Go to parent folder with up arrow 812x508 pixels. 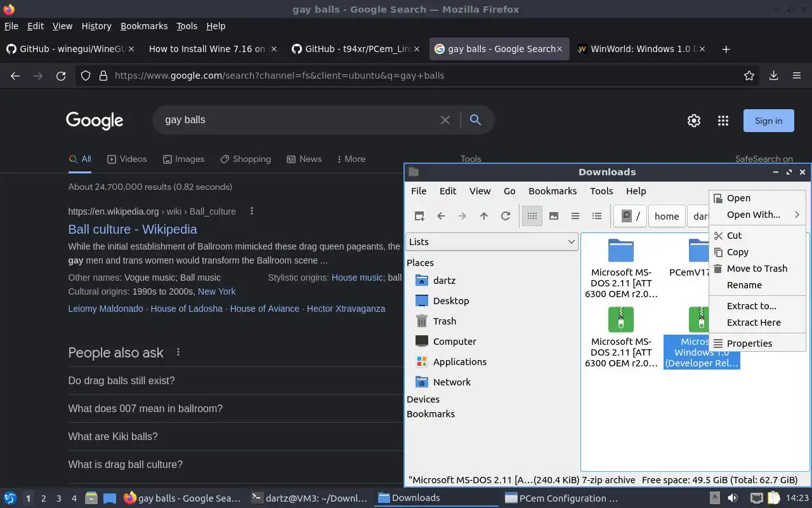(484, 216)
